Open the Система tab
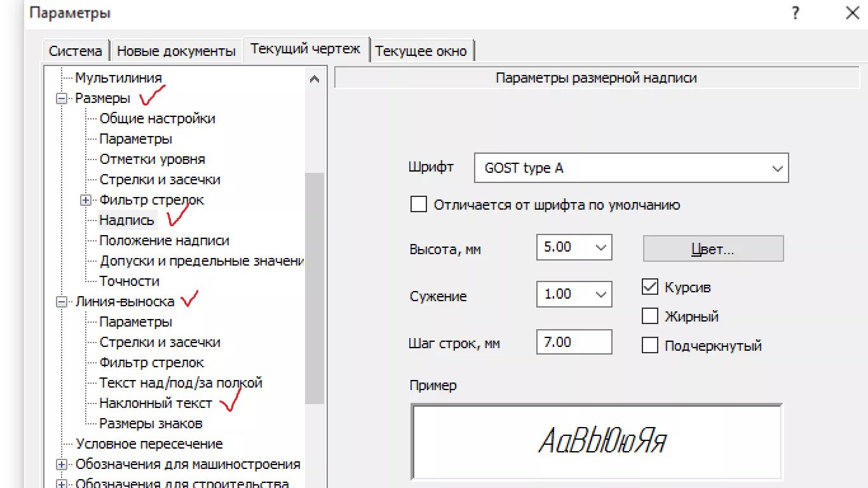868x488 pixels. [x=76, y=51]
